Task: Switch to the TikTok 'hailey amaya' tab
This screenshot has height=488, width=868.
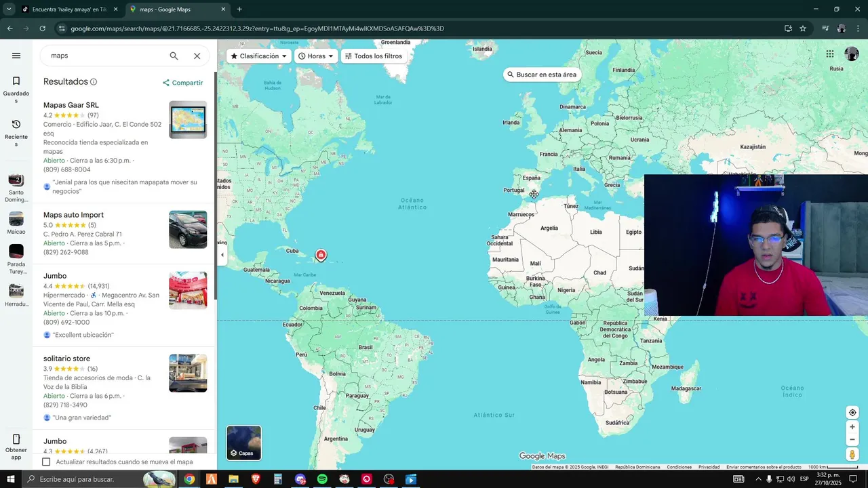Action: [x=69, y=9]
